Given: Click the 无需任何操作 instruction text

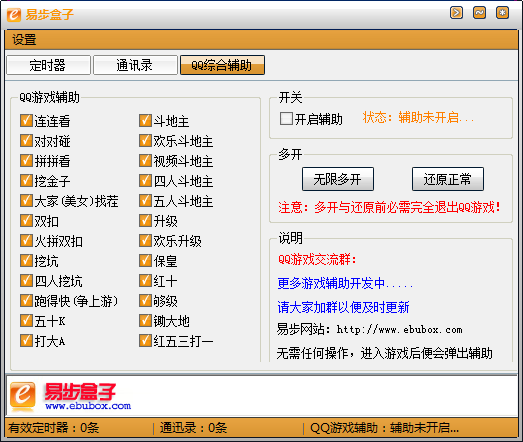Looking at the screenshot, I should [385, 353].
